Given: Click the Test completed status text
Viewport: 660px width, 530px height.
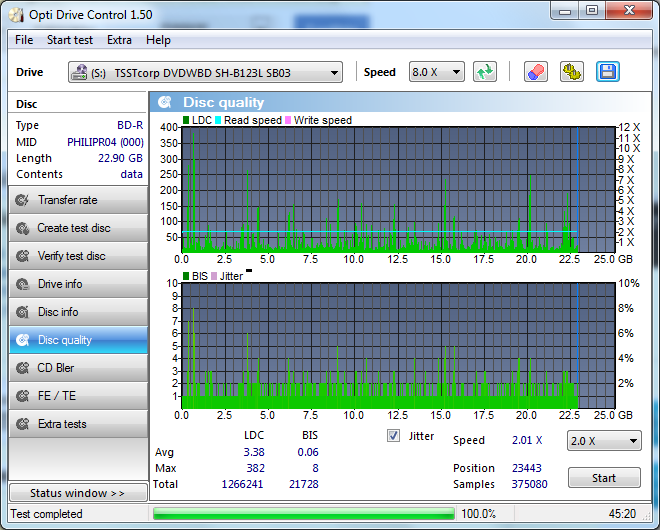Looking at the screenshot, I should 46,514.
